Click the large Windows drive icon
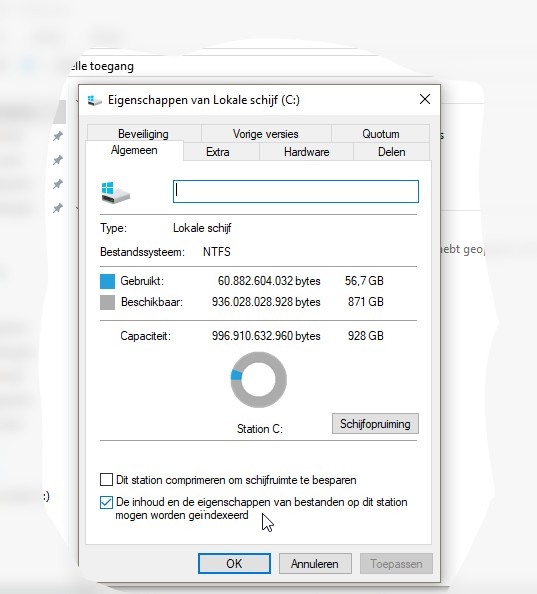Viewport: 537px width, 594px height. coord(116,192)
